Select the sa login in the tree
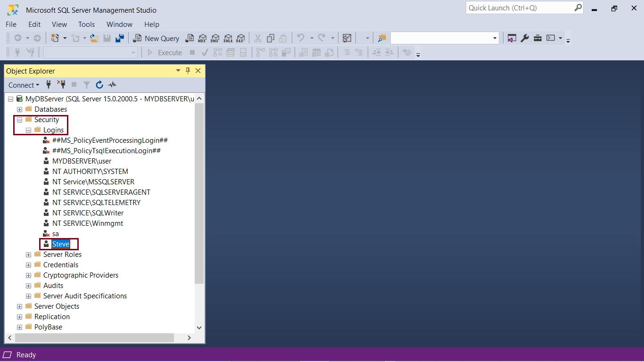The width and height of the screenshot is (644, 362). (x=56, y=233)
